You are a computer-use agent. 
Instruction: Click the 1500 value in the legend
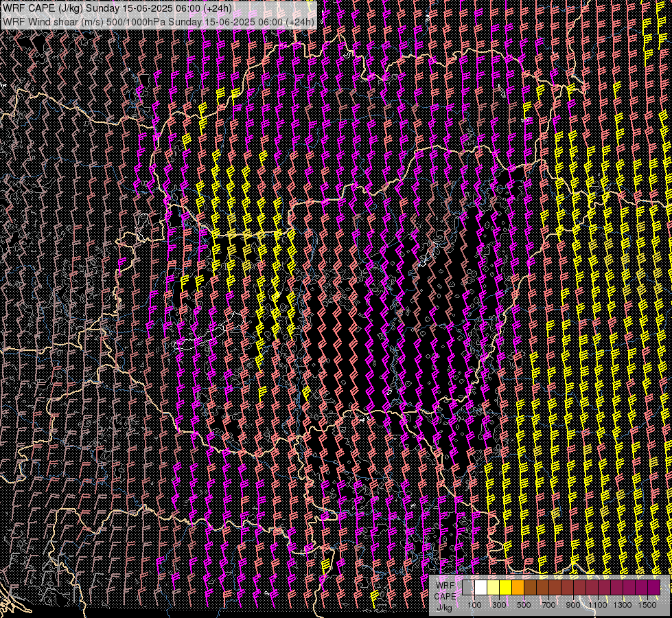[x=647, y=605]
